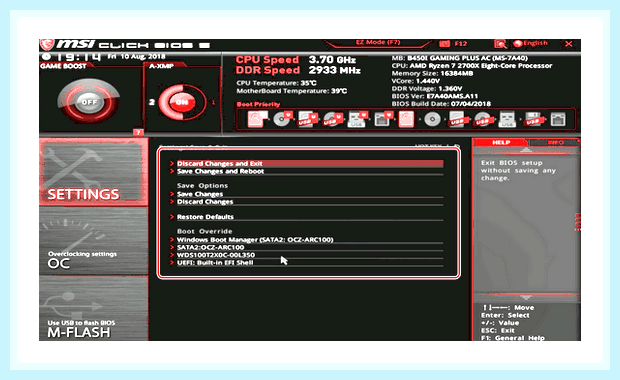Select the UEFI-badged USB CD/DVD boot icon
The image size is (620, 380).
pos(333,119)
